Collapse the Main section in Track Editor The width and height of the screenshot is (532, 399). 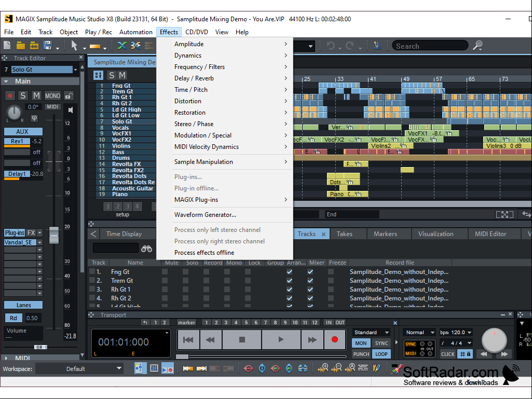(x=6, y=81)
